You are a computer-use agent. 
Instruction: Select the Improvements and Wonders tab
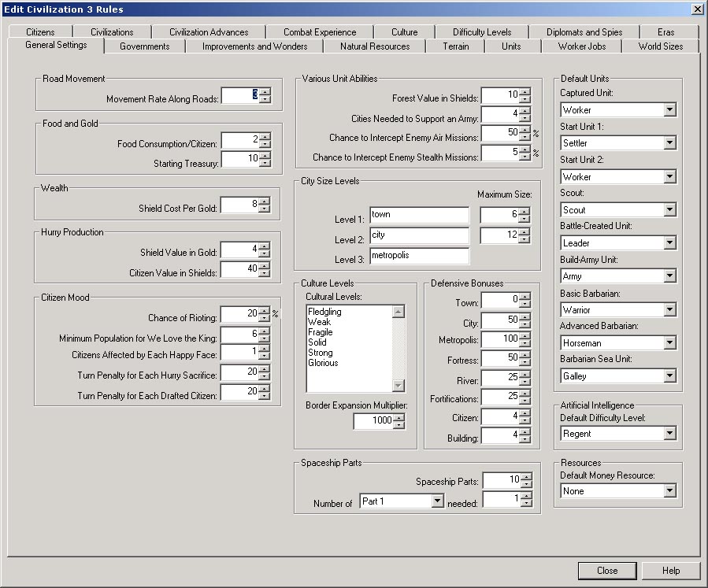pyautogui.click(x=254, y=46)
